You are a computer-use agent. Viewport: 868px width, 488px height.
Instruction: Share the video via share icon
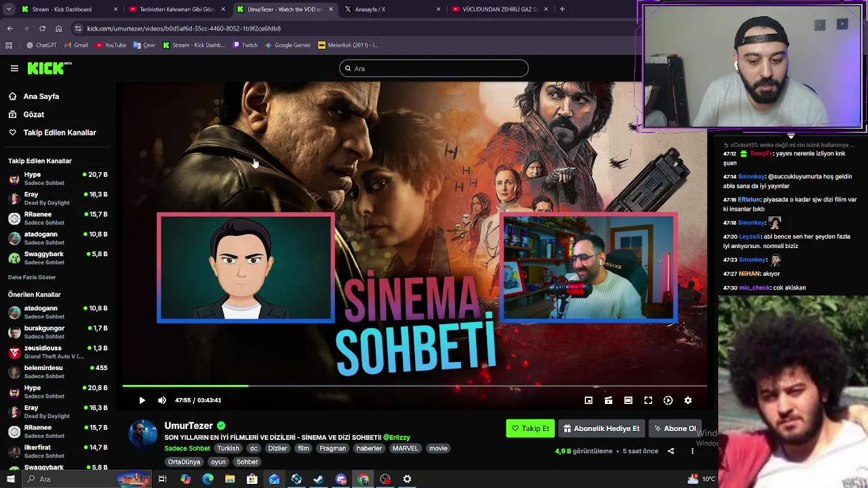click(671, 451)
